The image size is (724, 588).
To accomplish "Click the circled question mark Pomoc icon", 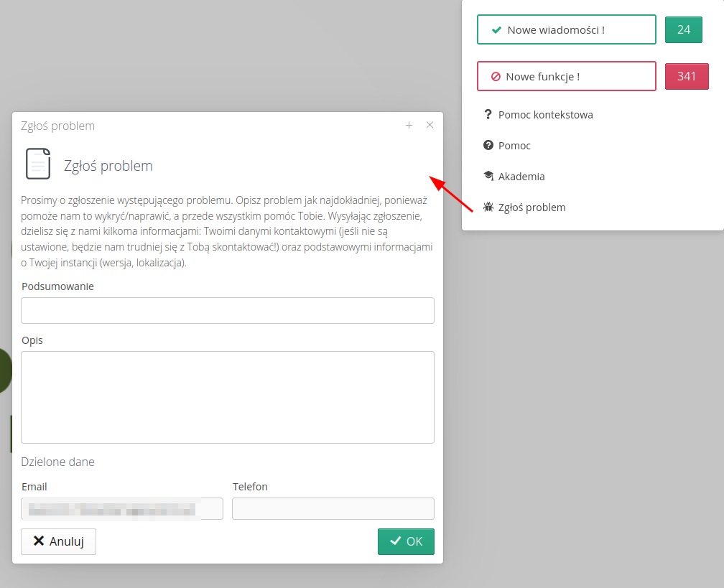I will tap(488, 145).
